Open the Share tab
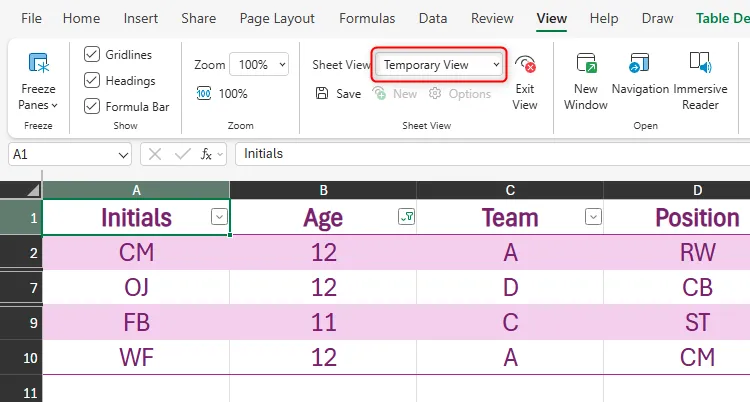750x402 pixels. (199, 18)
